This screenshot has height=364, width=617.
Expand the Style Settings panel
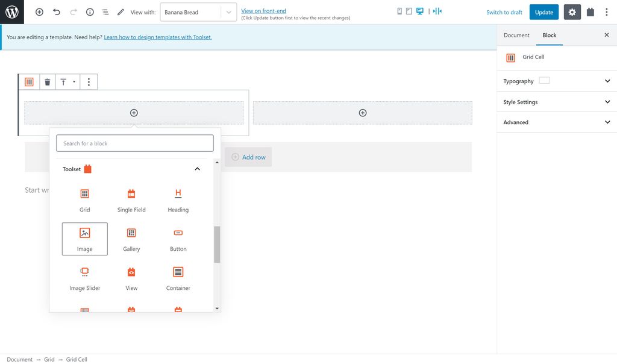tap(557, 102)
